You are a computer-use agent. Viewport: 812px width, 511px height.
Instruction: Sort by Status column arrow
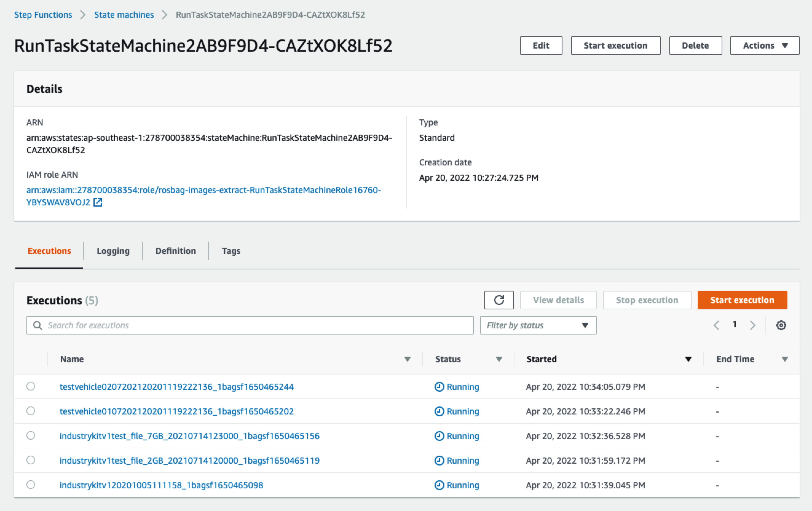point(499,359)
